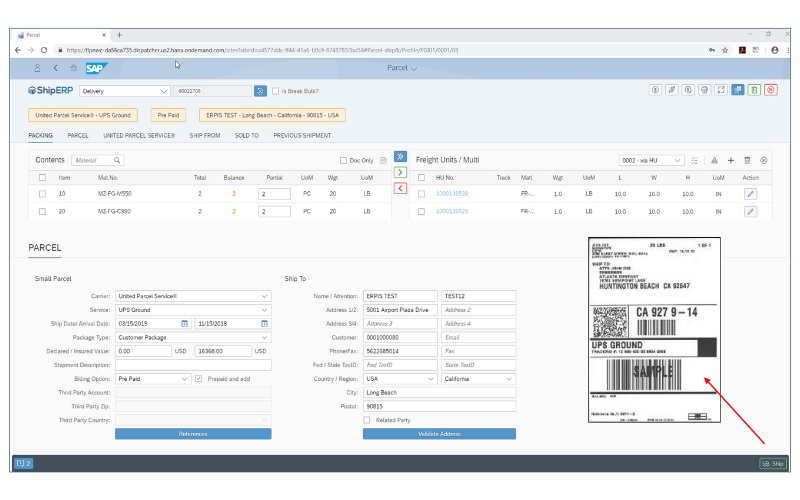This screenshot has width=800, height=500.
Task: Open the Delivery document type dropdown
Action: pos(124,91)
